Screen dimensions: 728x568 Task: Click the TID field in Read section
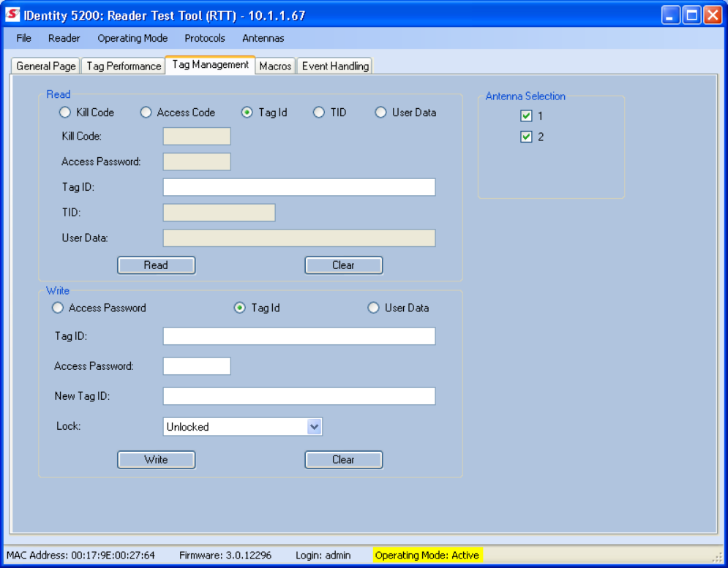[219, 213]
